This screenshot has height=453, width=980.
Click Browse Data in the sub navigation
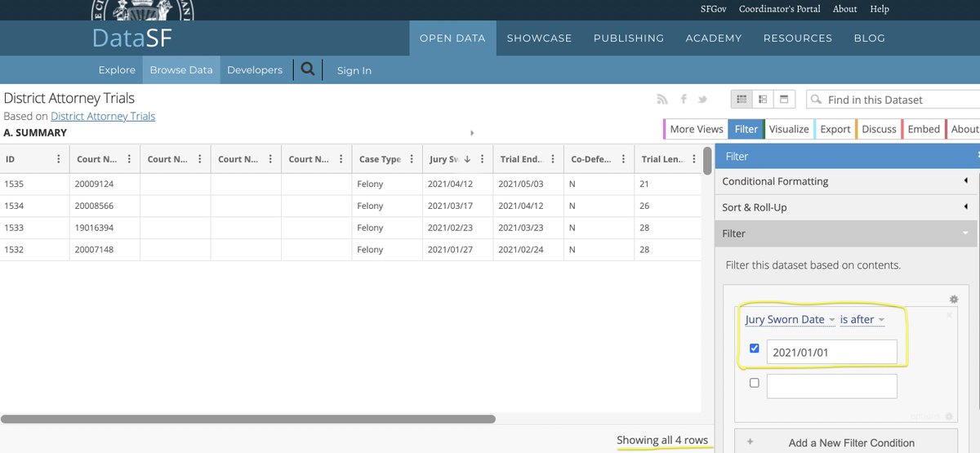[x=181, y=70]
